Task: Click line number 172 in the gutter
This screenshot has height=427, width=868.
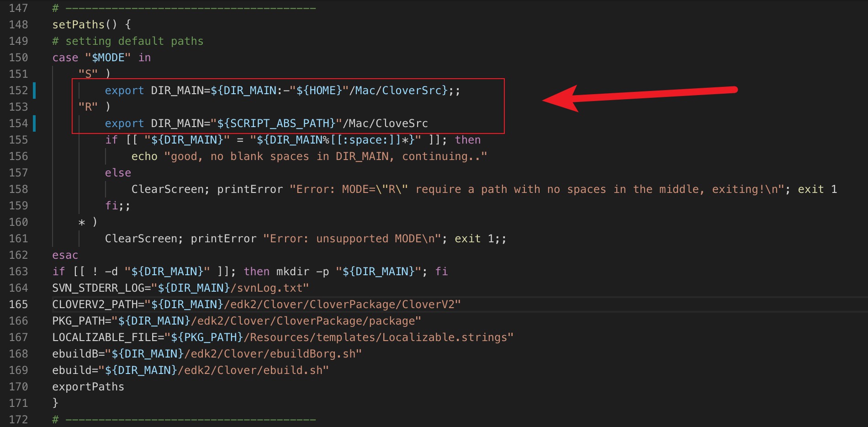Action: [18, 420]
